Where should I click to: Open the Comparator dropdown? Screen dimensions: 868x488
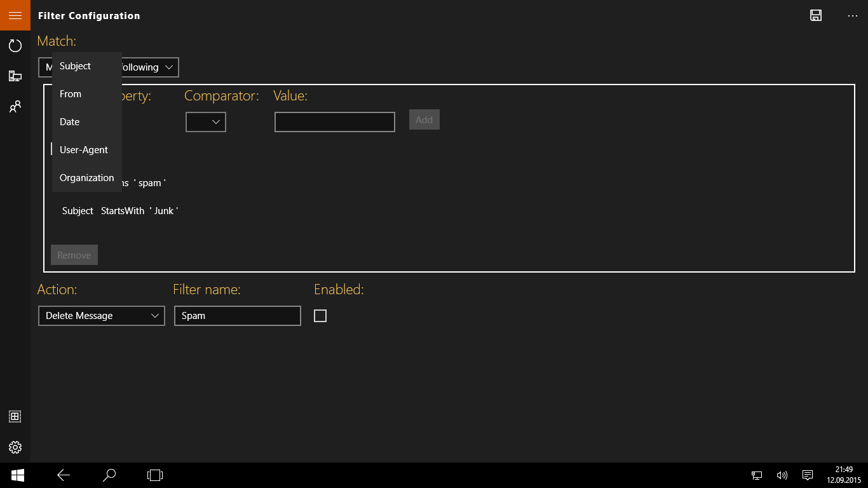point(205,121)
